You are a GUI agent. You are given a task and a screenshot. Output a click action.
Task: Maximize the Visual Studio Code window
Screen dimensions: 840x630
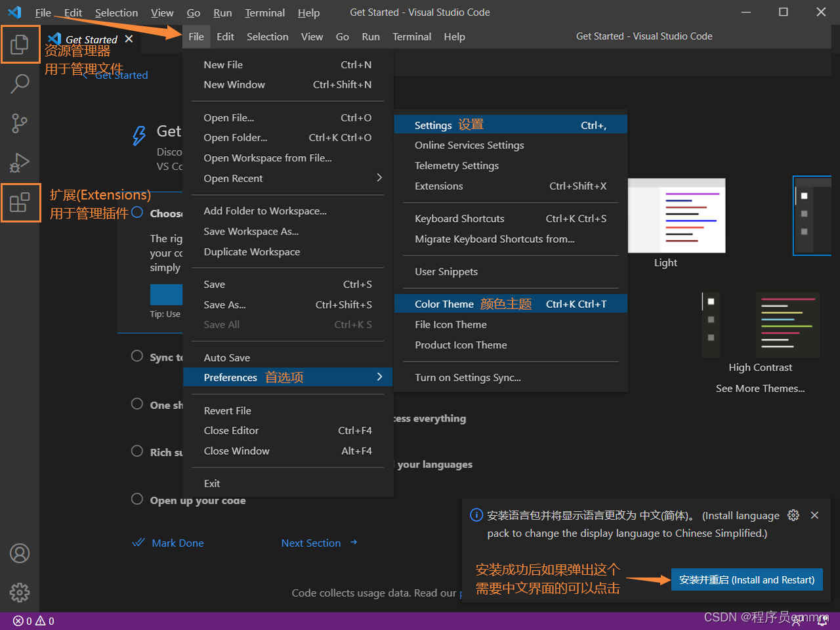point(783,12)
